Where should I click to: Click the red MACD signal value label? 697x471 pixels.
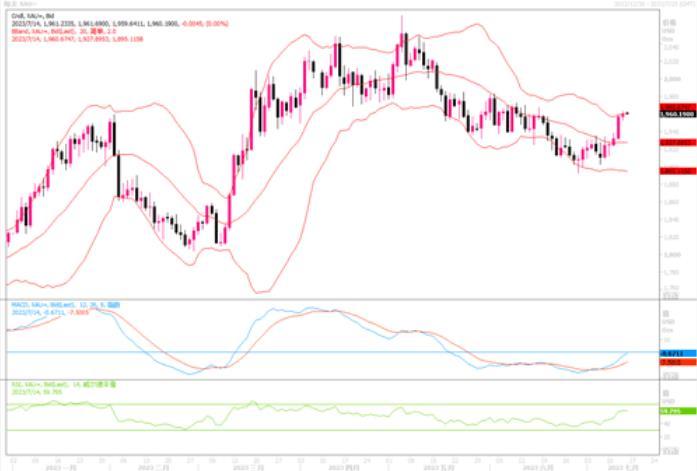(x=675, y=362)
